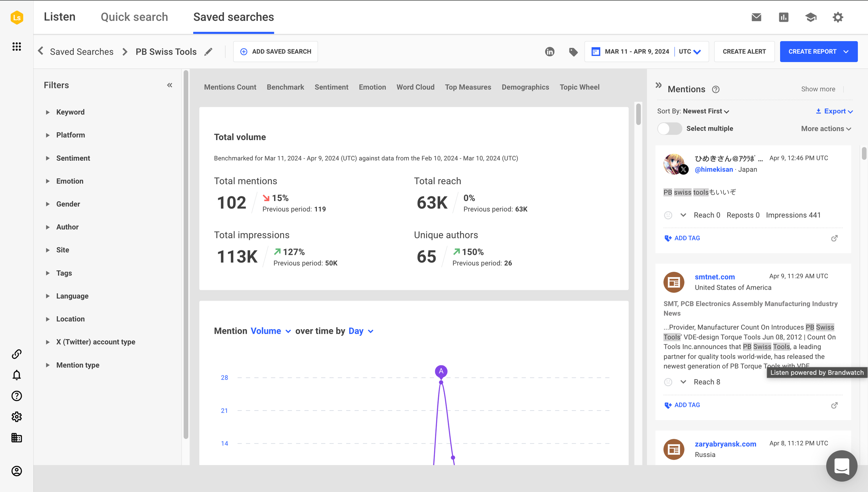Change the Volume metric dropdown in chart

270,331
